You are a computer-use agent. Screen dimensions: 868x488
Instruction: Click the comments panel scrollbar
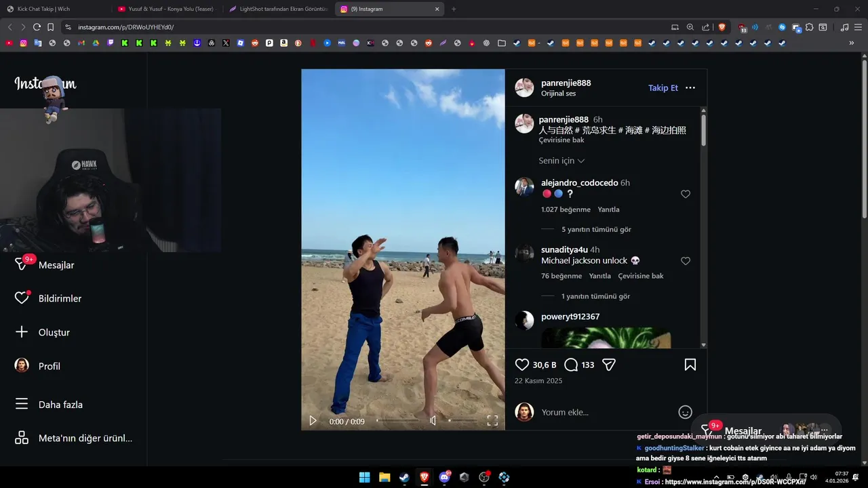pyautogui.click(x=703, y=129)
